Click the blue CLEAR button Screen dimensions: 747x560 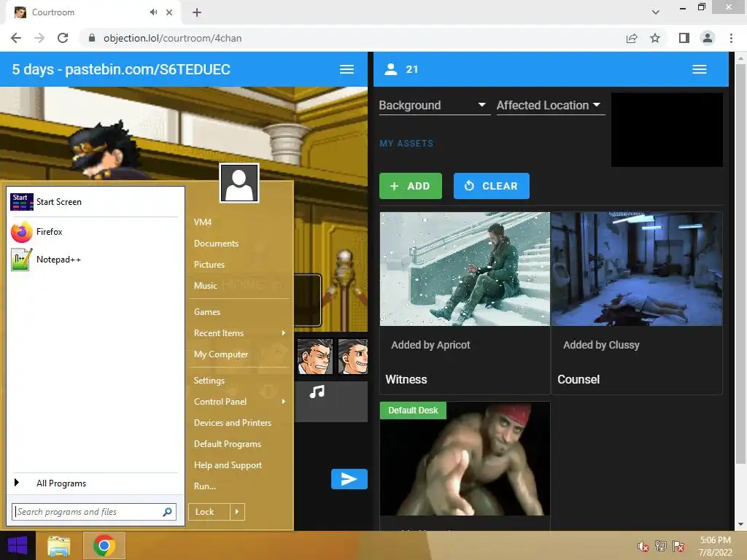click(492, 186)
